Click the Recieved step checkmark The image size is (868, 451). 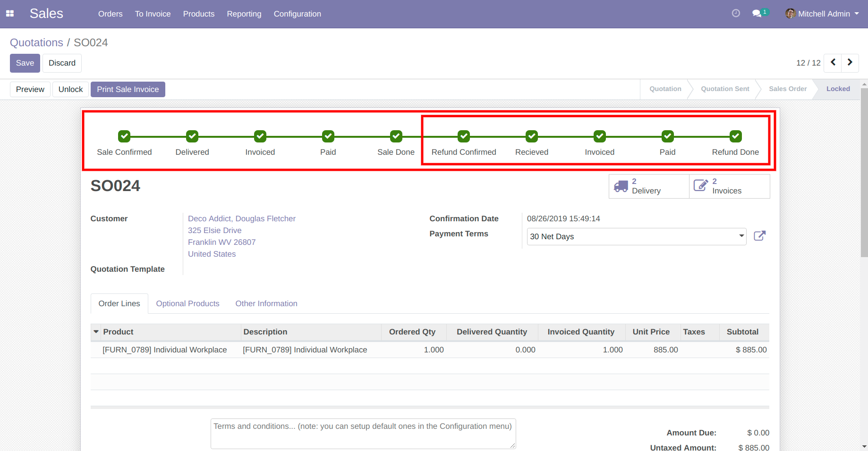point(532,136)
